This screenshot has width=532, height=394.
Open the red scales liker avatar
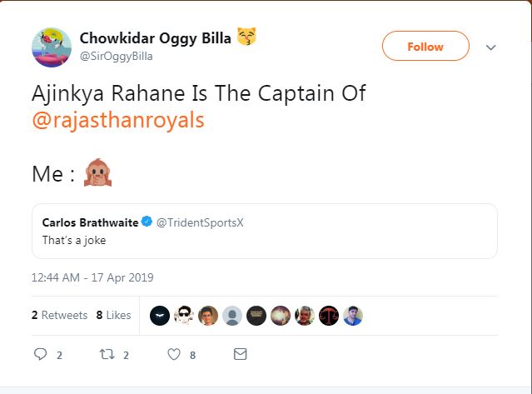pos(329,316)
